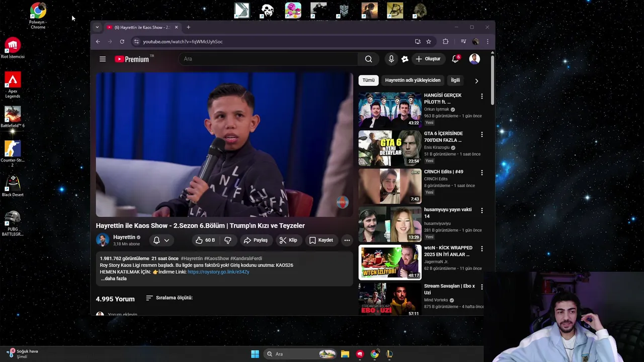Bookmark this page with the star icon
644x362 pixels.
point(429,42)
